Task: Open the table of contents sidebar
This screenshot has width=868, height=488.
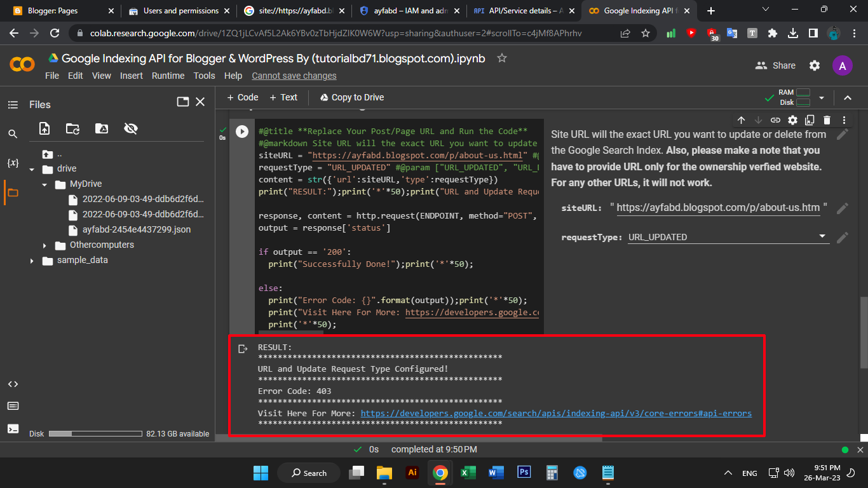Action: 13,105
